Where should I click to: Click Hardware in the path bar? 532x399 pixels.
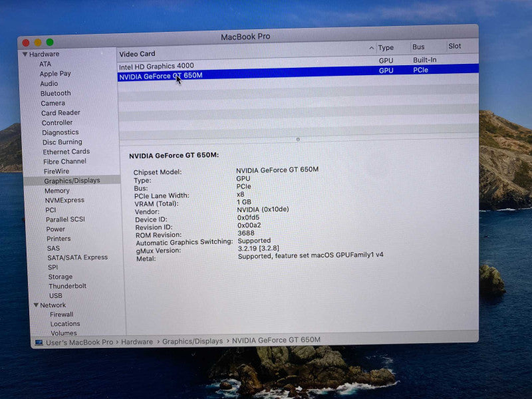tap(137, 342)
